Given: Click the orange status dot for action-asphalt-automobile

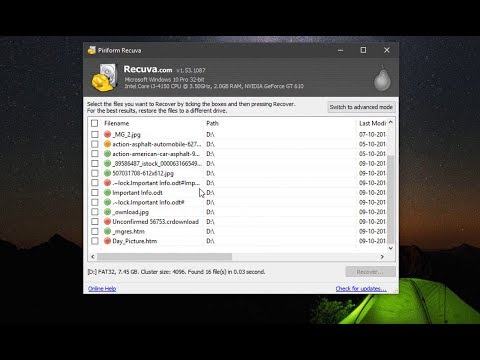Looking at the screenshot, I should tap(107, 144).
